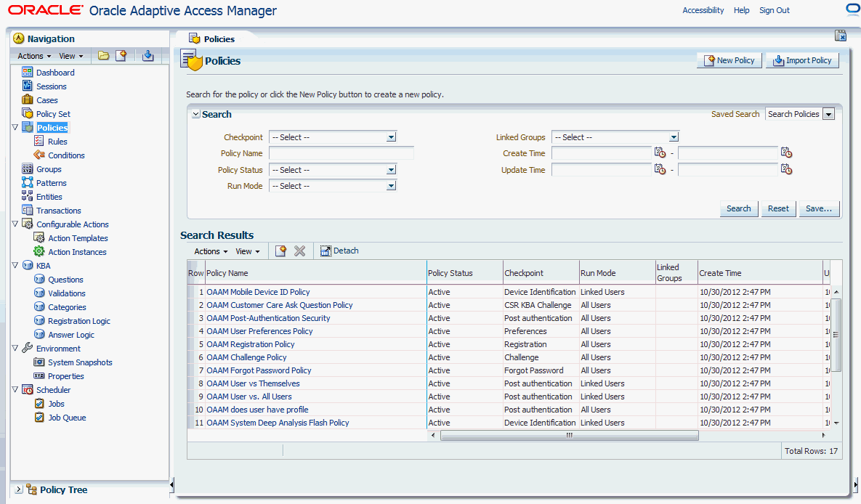The height and width of the screenshot is (504, 861).
Task: Collapse the Scheduler tree node
Action: (15, 389)
